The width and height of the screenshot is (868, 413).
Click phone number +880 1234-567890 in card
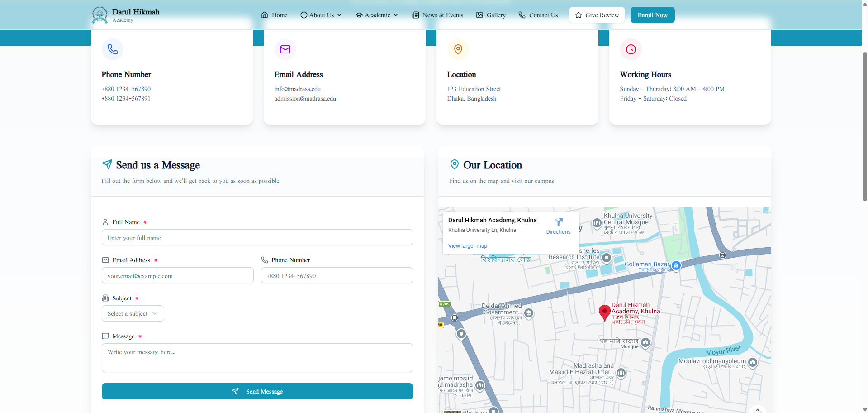click(126, 89)
